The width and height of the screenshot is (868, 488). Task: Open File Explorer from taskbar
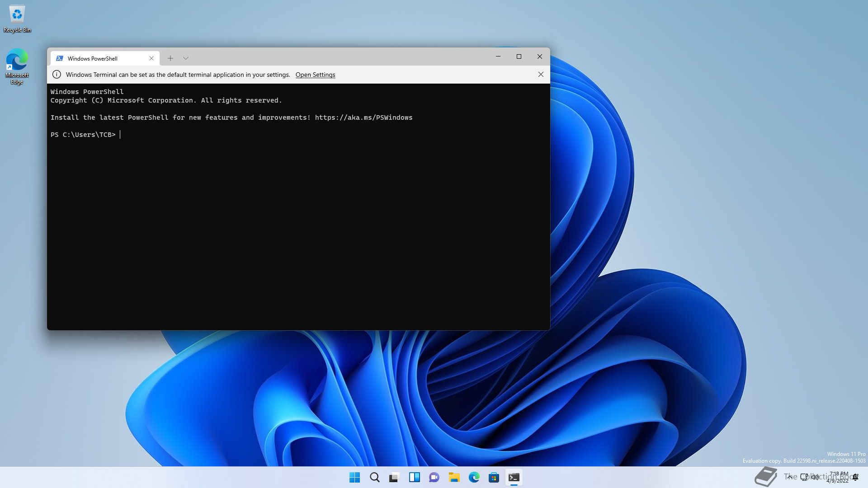454,477
